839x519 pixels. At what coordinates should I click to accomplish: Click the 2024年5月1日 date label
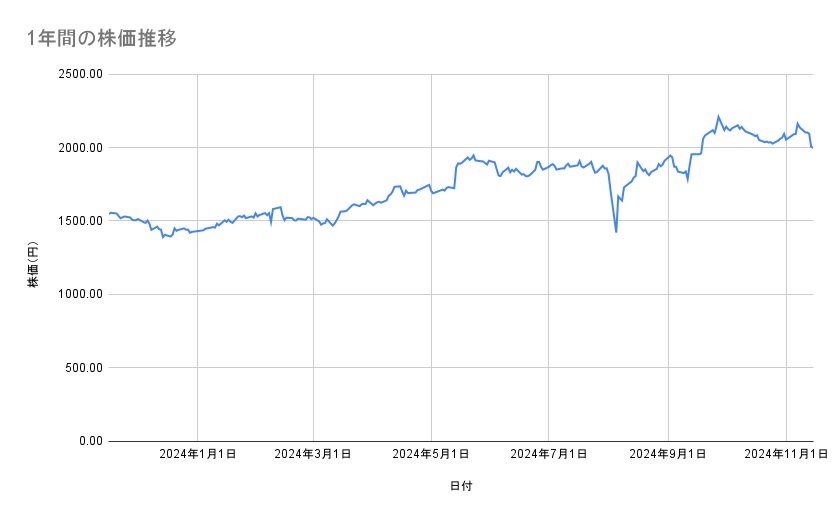click(x=431, y=455)
